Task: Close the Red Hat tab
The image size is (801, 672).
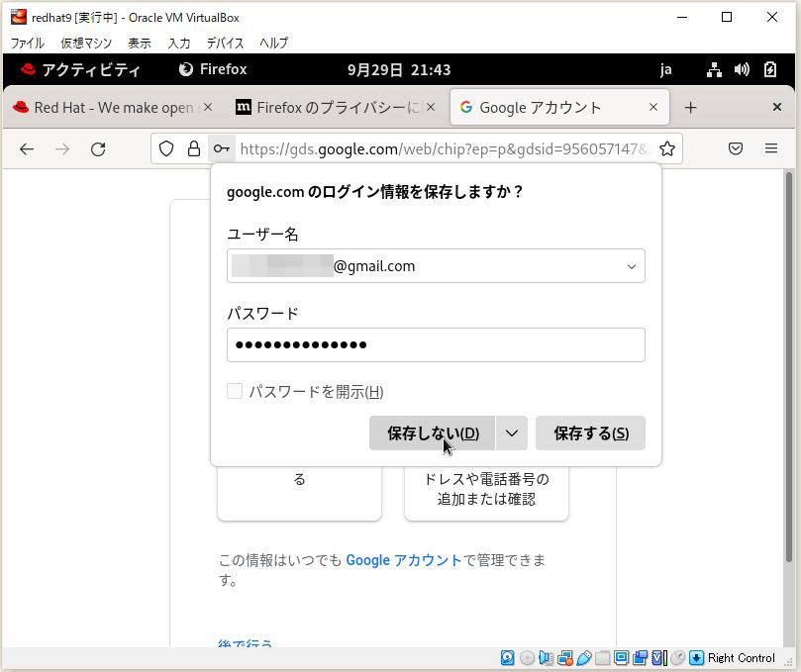Action: [x=207, y=107]
